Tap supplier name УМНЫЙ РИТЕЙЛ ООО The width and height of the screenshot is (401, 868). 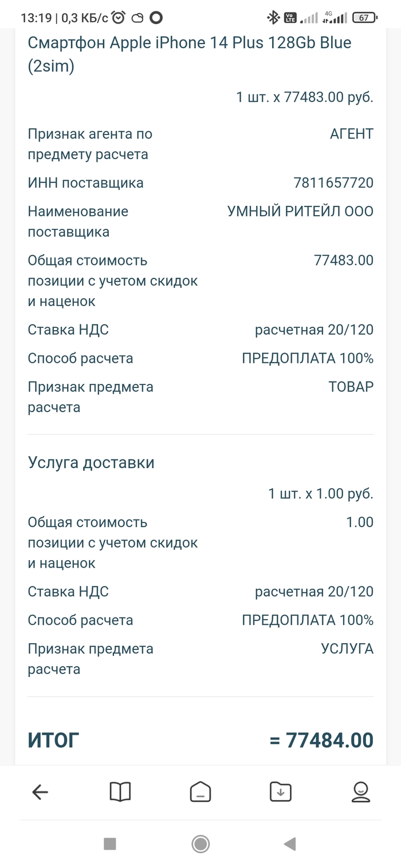[300, 212]
